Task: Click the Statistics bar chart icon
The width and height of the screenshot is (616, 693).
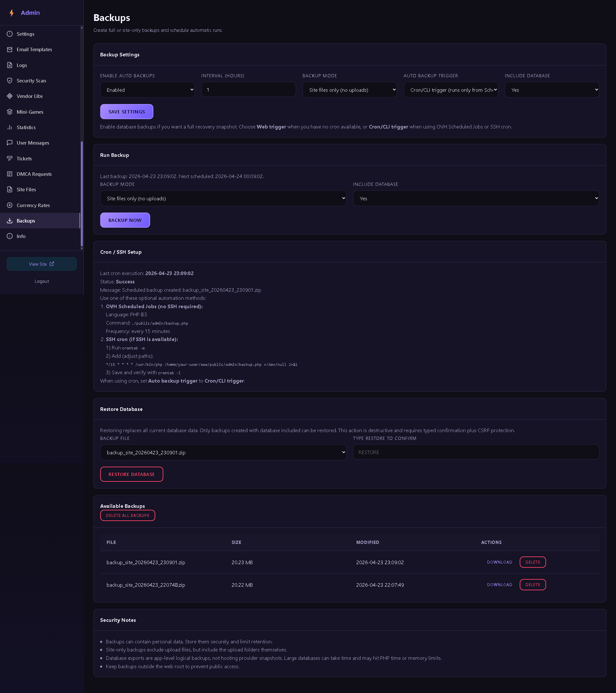Action: 10,128
